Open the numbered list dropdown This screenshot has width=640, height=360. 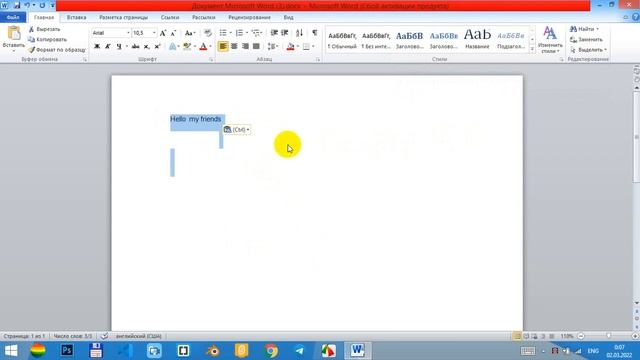click(x=247, y=33)
